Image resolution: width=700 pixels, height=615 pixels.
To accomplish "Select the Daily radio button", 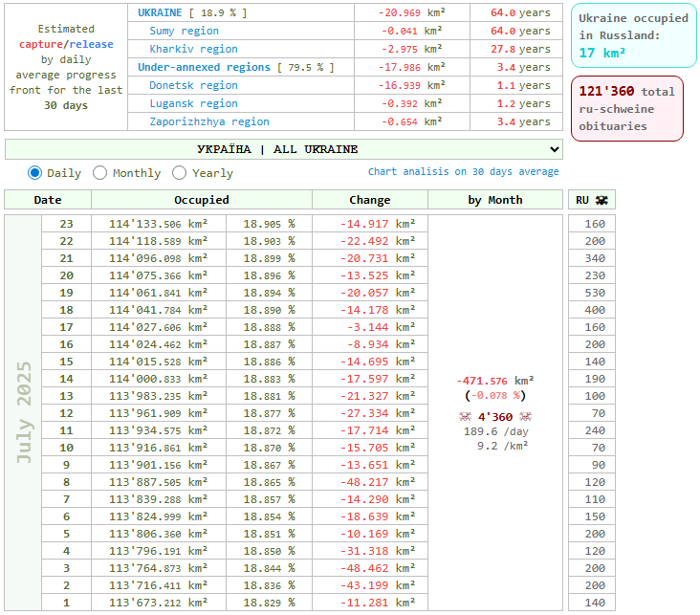I will (x=34, y=173).
